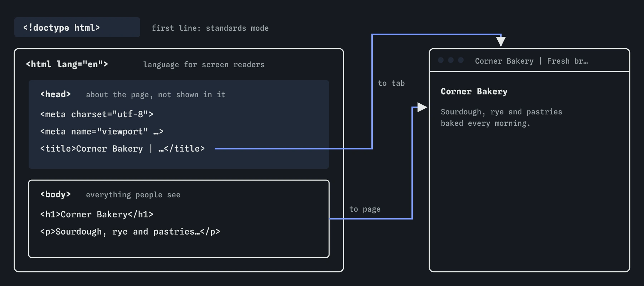Select the "everything people see" annotation
Viewport: 644px width, 286px height.
click(133, 195)
